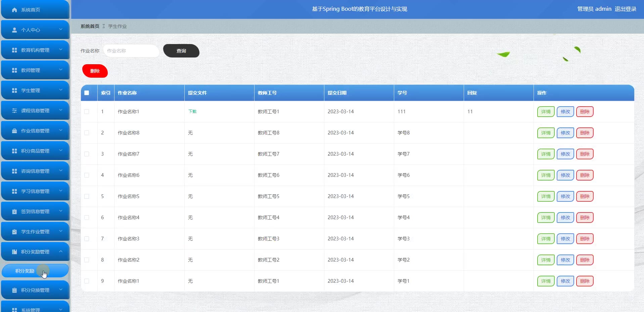Click the person icon for 个人中心
Viewport: 644px width, 312px height.
pyautogui.click(x=14, y=30)
